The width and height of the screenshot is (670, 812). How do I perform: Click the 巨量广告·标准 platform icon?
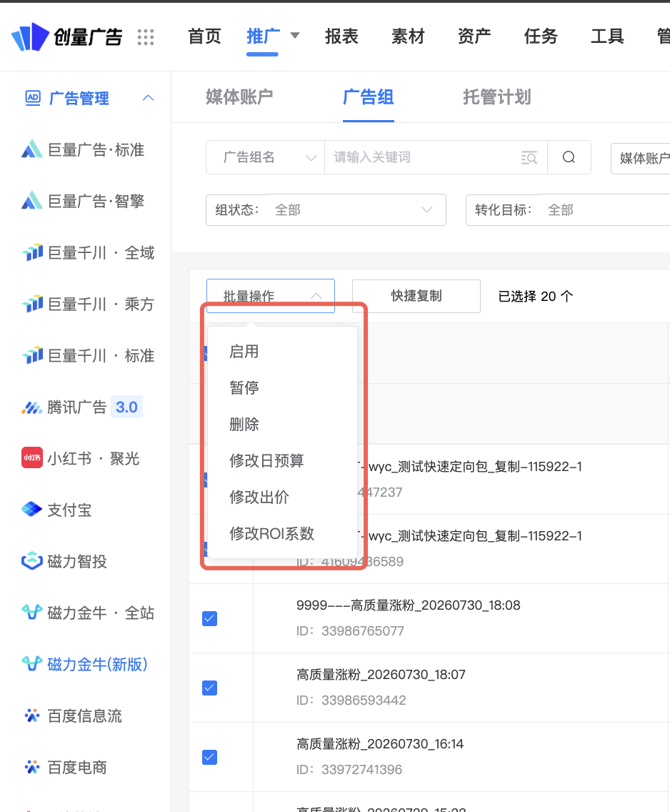point(31,149)
